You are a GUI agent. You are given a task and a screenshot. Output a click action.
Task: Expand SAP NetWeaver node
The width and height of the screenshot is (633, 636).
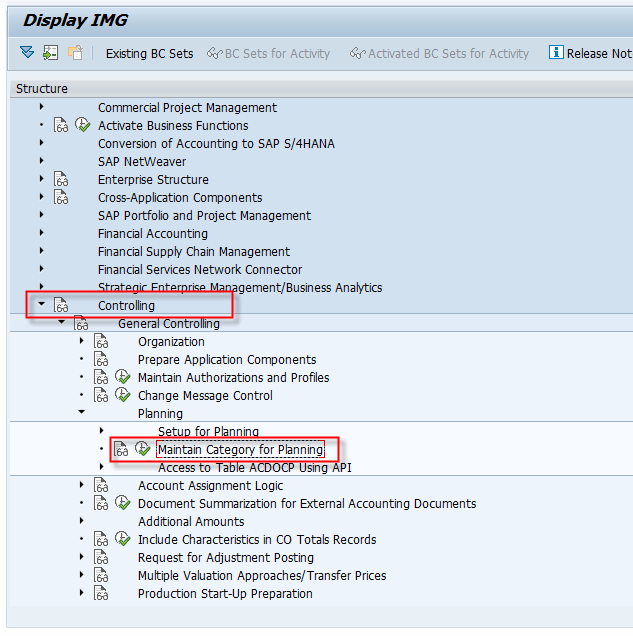tap(41, 161)
